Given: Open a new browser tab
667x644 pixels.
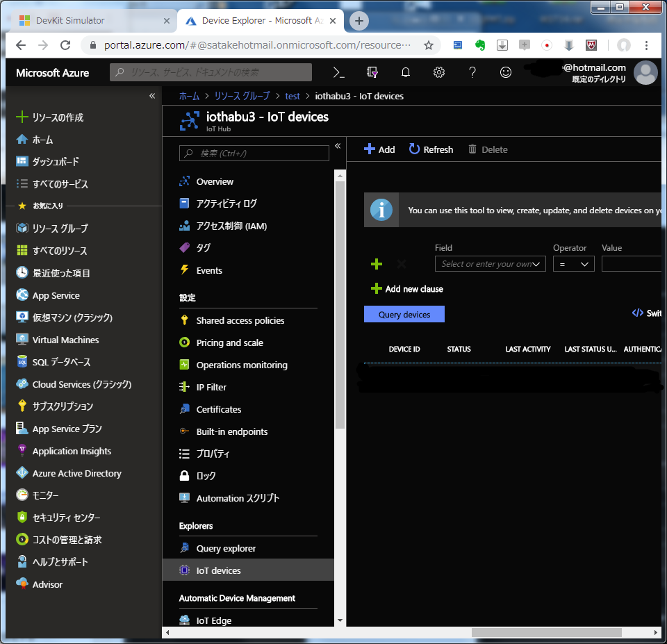Looking at the screenshot, I should click(x=359, y=20).
